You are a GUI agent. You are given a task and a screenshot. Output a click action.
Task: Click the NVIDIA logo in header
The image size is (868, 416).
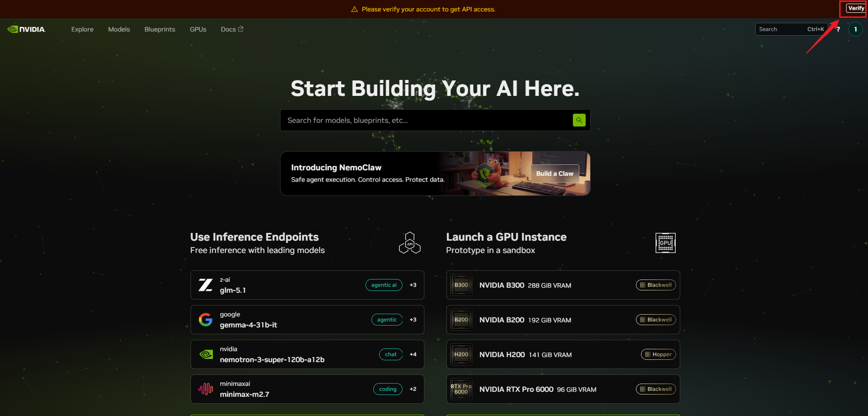(x=26, y=29)
